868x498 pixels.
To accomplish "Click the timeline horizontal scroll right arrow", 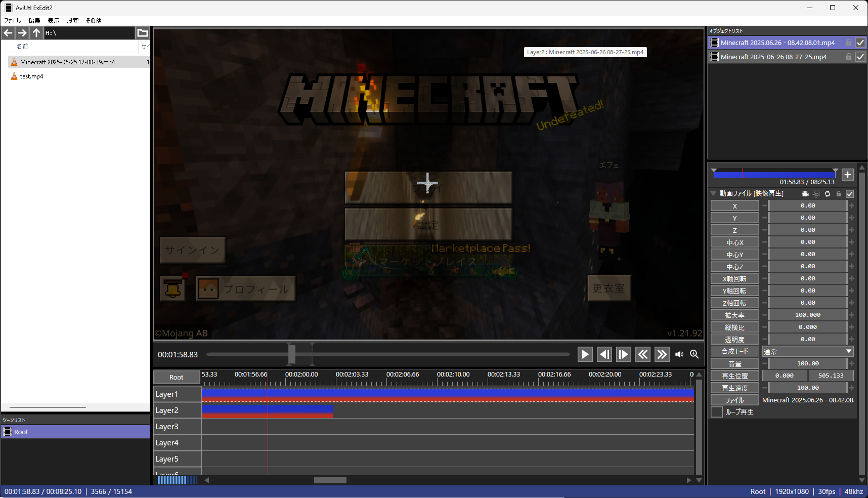I will 689,480.
